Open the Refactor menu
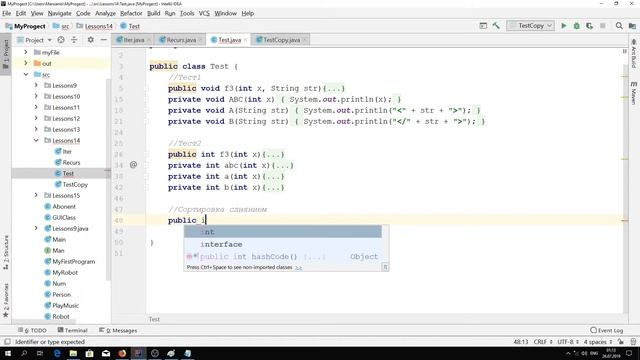This screenshot has width=640, height=360. (131, 13)
